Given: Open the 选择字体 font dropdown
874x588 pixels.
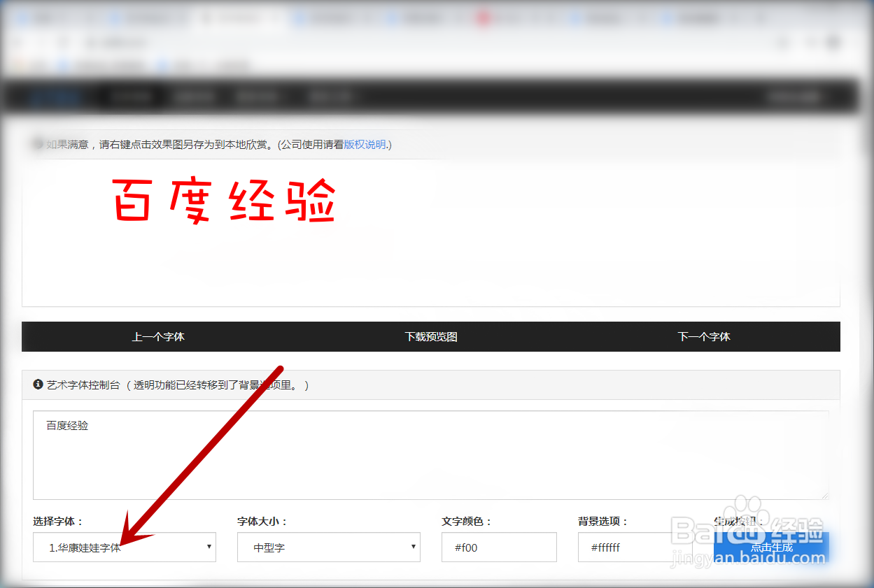Looking at the screenshot, I should 125,547.
